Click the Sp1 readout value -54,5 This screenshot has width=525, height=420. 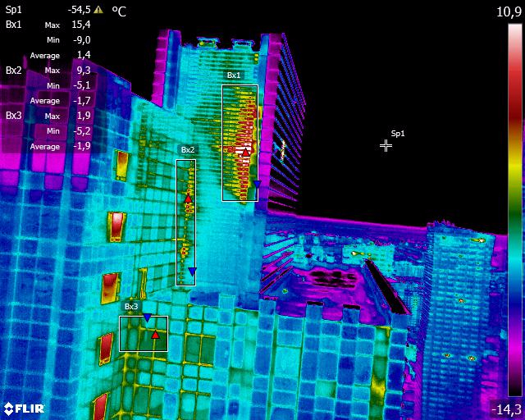(x=79, y=10)
